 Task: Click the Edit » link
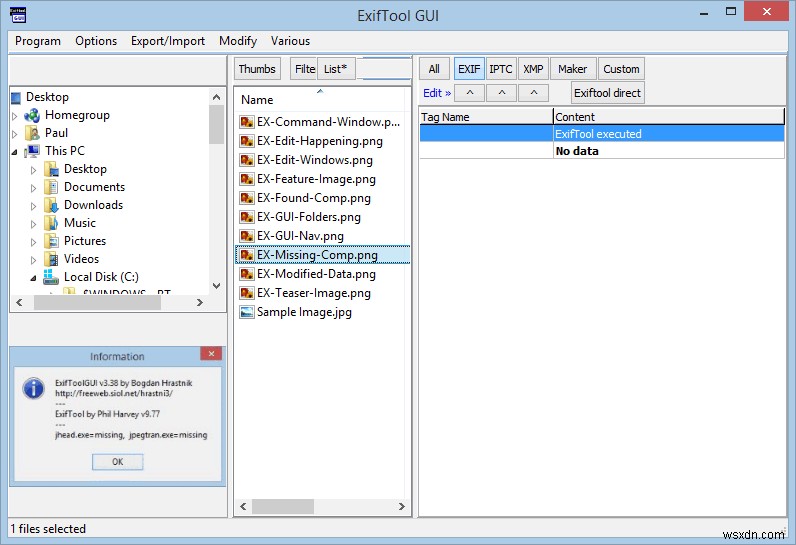point(437,93)
